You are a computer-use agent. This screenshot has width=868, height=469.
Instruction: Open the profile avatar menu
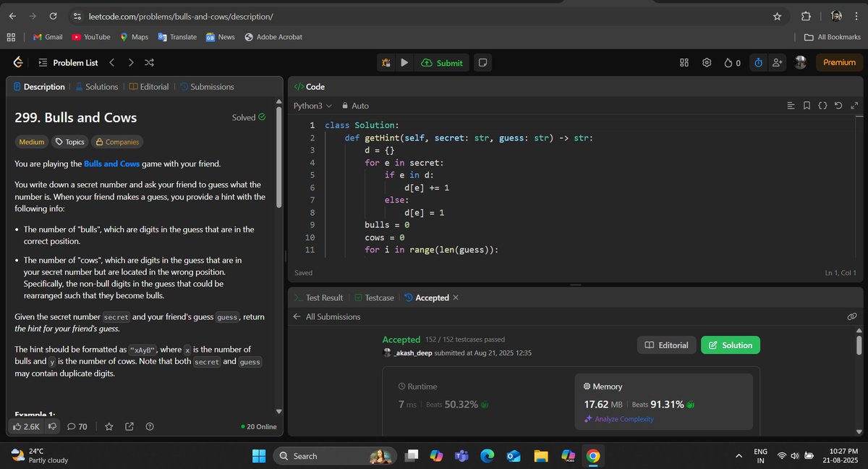tap(801, 63)
